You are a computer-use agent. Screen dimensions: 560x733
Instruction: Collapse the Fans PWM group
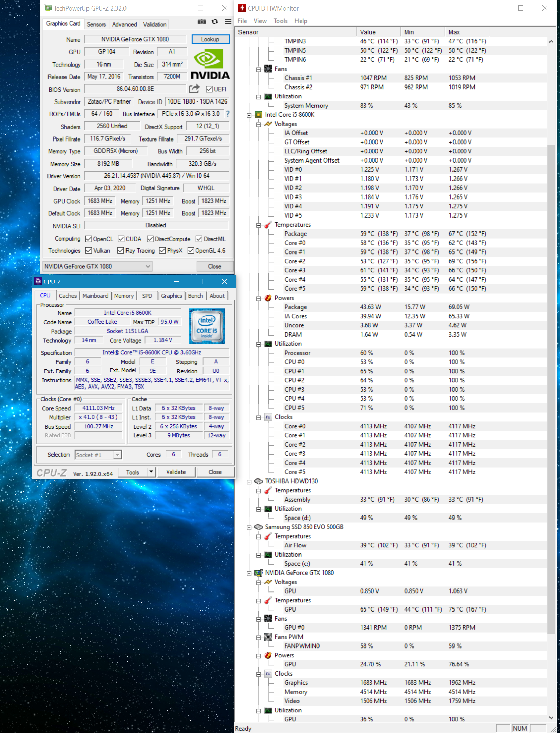coord(258,637)
